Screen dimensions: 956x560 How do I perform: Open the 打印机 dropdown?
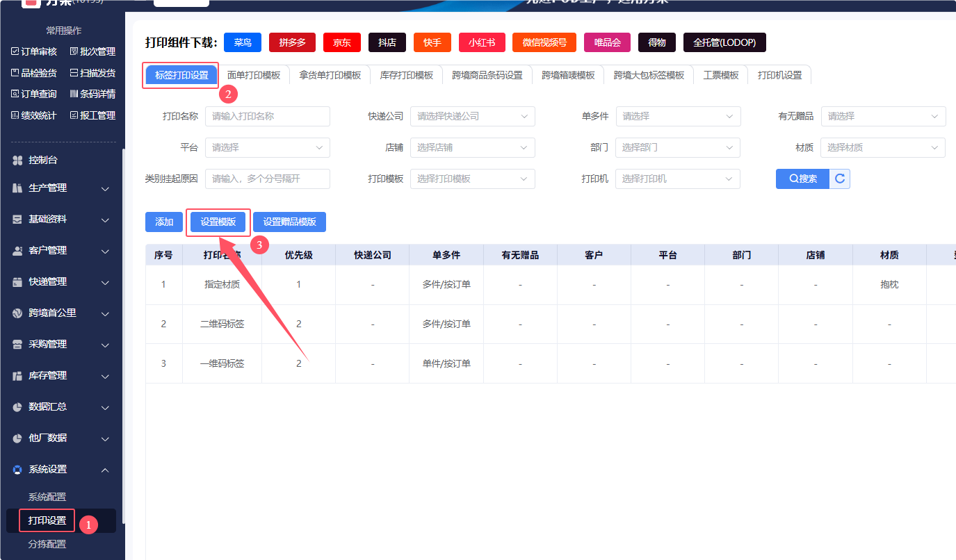[678, 179]
